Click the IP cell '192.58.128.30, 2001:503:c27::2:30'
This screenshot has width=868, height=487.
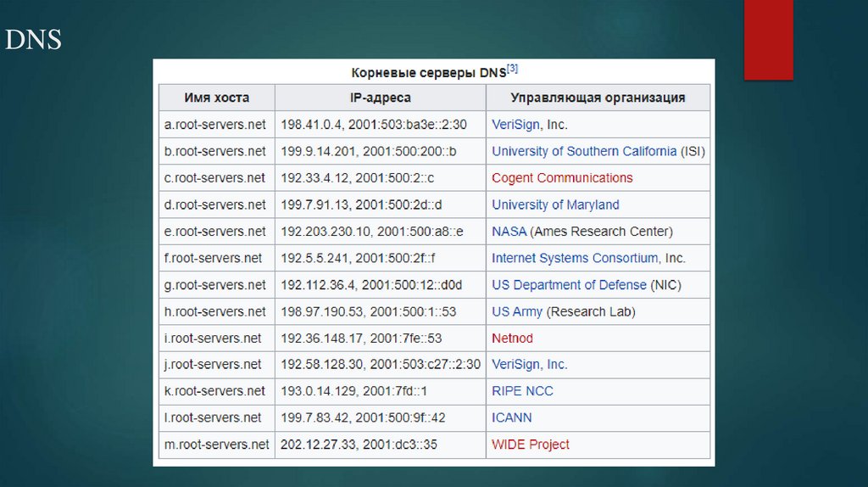381,365
